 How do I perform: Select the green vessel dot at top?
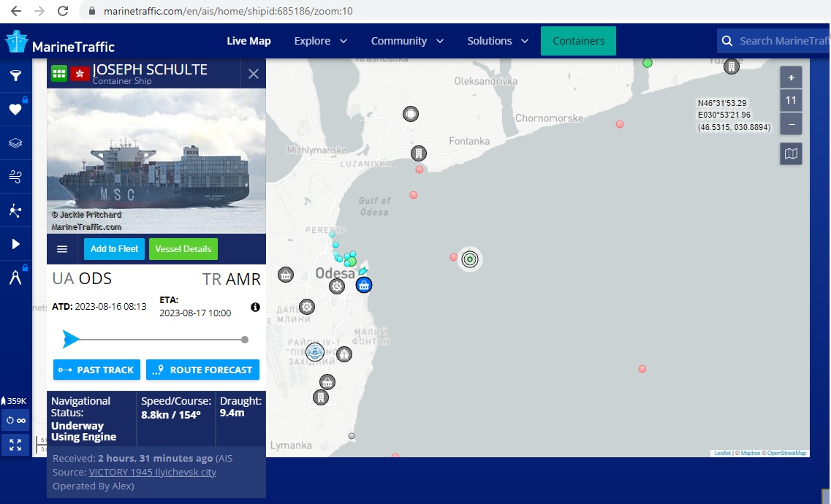click(647, 63)
